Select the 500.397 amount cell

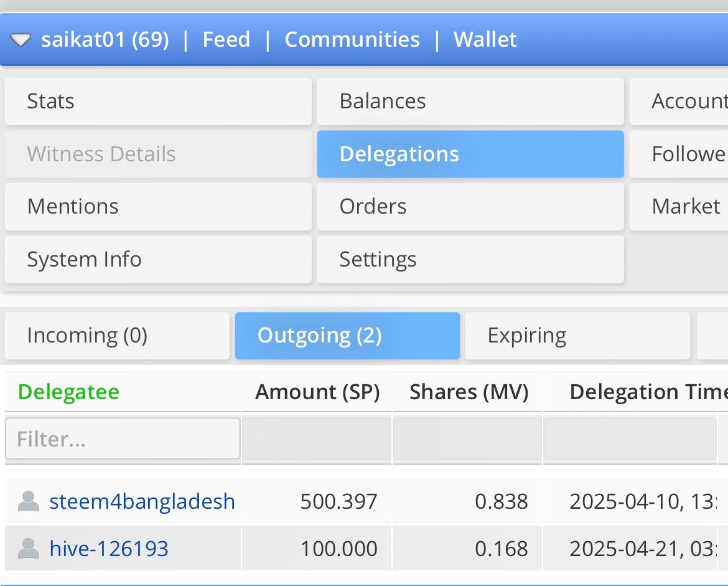[x=317, y=501]
